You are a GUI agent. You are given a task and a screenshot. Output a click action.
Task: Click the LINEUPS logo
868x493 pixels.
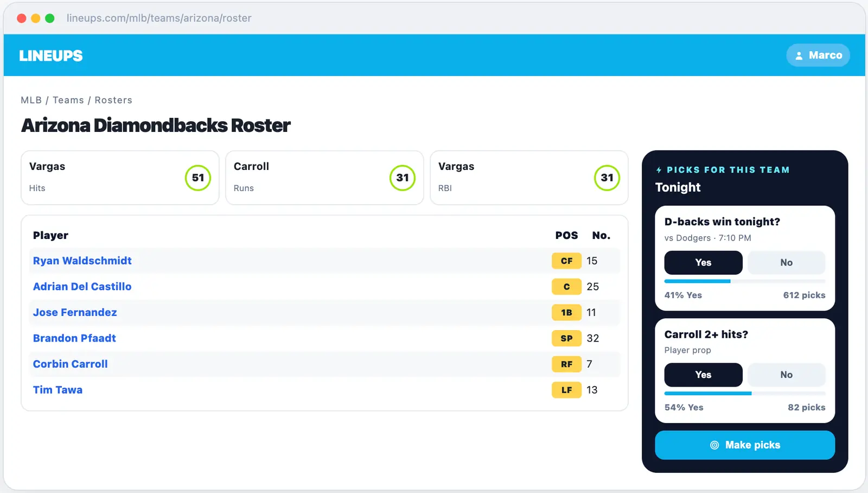51,55
